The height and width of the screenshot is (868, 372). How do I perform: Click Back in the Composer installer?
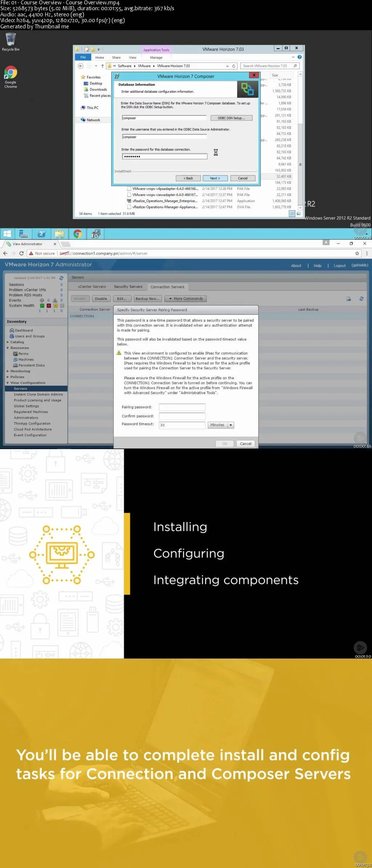tap(188, 178)
